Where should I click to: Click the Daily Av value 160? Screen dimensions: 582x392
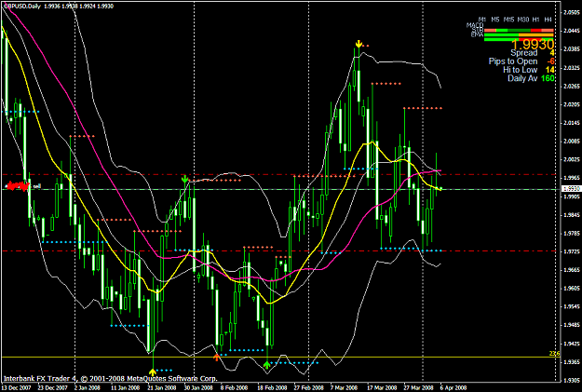(x=548, y=78)
